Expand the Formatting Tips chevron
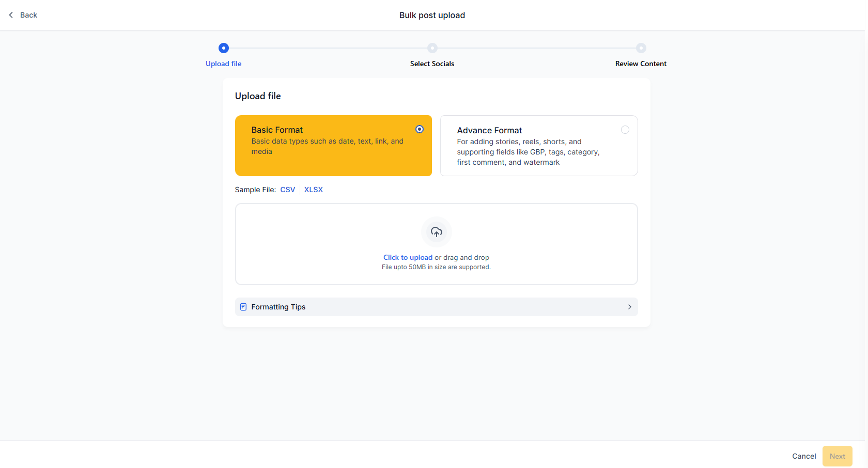The image size is (868, 468). tap(629, 307)
